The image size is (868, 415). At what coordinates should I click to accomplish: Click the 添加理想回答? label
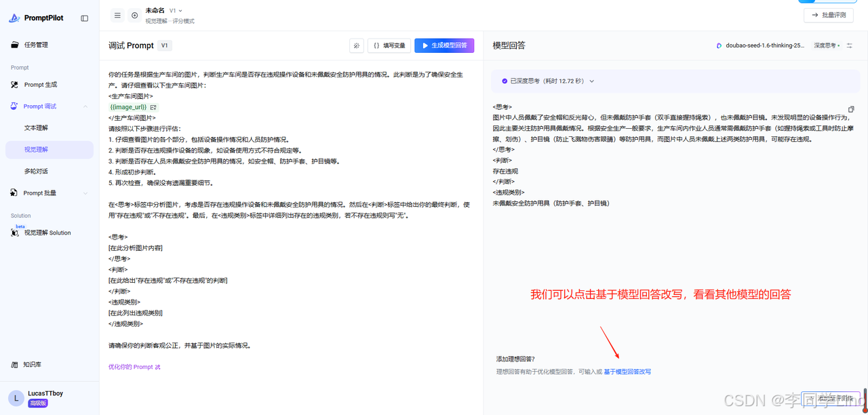click(515, 359)
